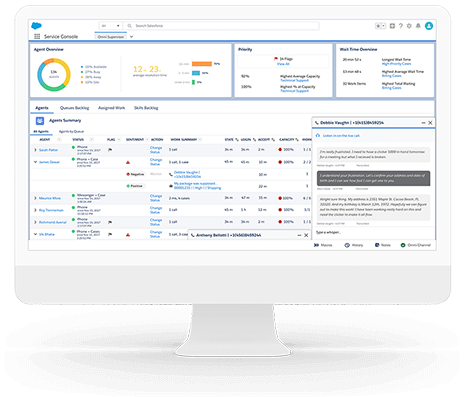Click the donut chart in Agent Overview
Image resolution: width=466 pixels, height=397 pixels.
[54, 75]
